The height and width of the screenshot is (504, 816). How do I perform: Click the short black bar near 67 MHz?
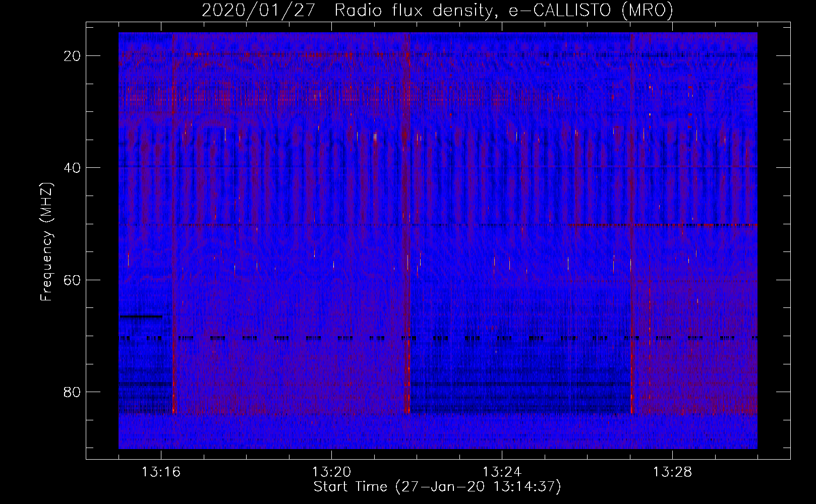pos(141,317)
